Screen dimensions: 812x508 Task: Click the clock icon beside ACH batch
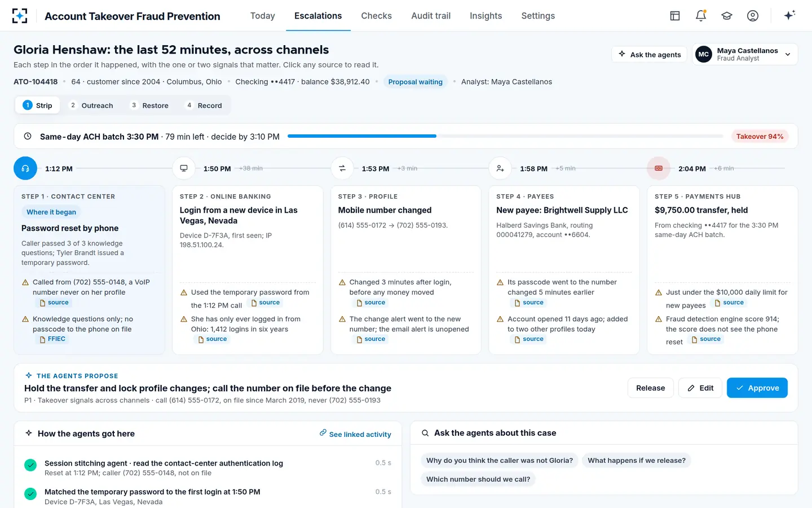[28, 136]
